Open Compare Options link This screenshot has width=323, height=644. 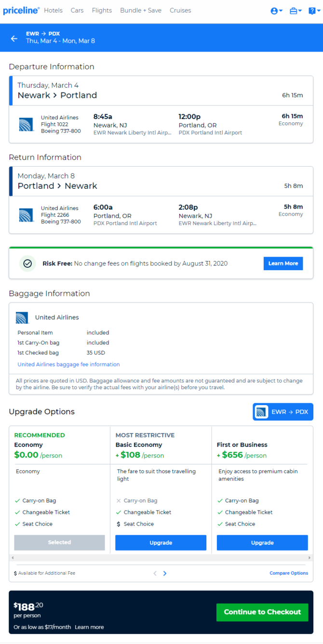pos(289,573)
